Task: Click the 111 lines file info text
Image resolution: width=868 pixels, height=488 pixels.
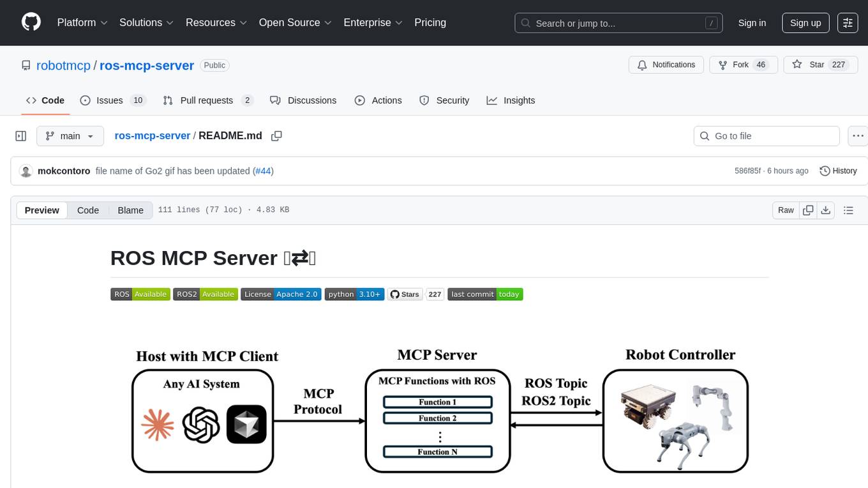Action: (223, 210)
